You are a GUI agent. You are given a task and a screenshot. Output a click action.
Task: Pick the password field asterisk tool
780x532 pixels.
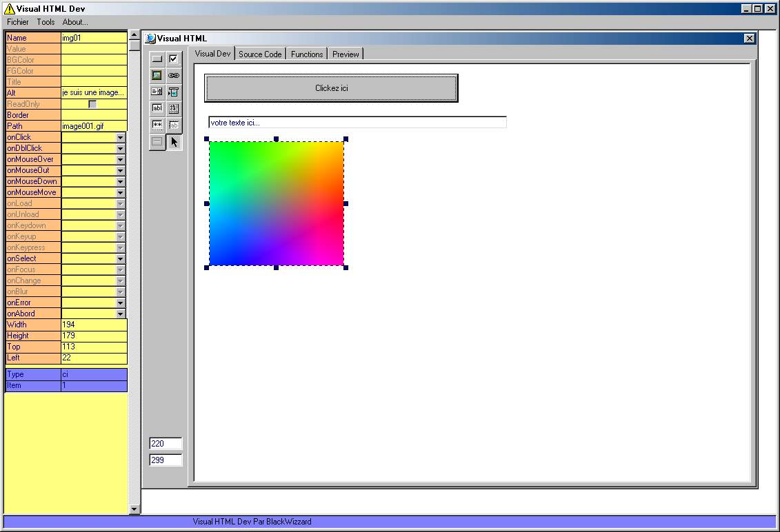point(157,125)
